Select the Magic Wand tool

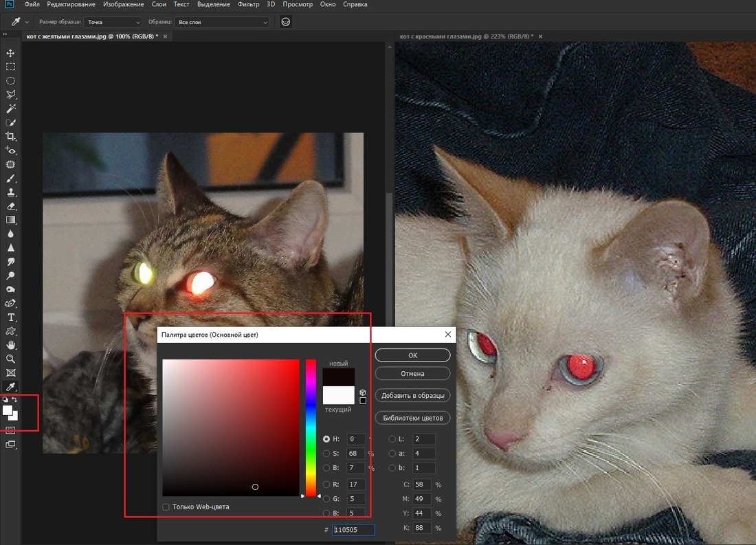point(10,109)
